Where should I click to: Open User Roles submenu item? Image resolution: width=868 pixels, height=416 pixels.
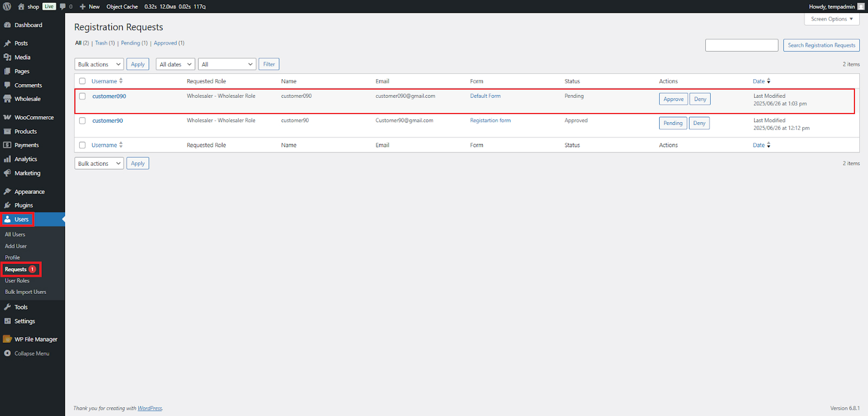[17, 281]
